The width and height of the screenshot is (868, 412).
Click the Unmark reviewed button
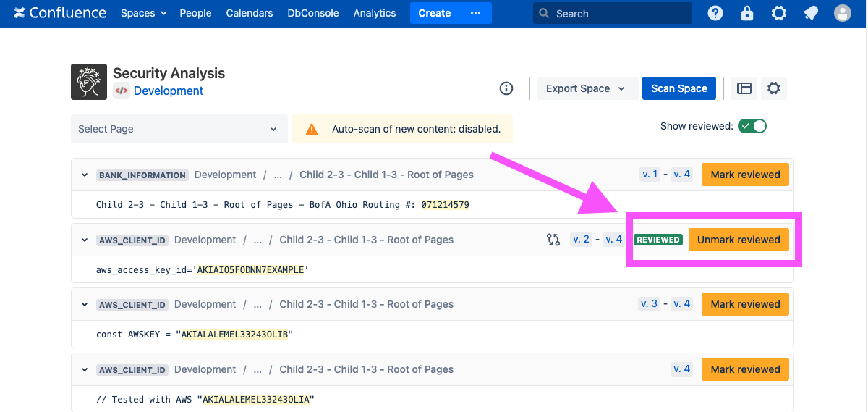coord(739,240)
